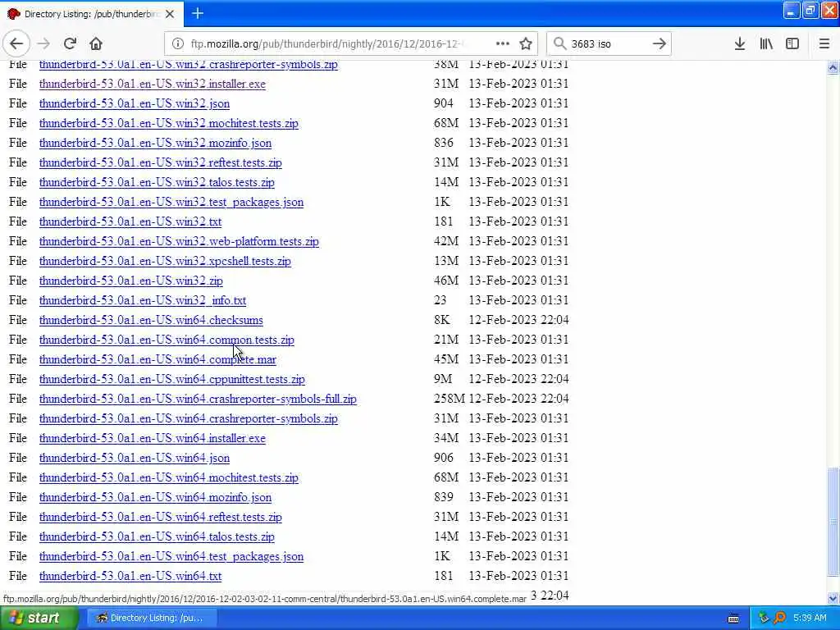Open win32.xpcshell.tests.zip link

click(x=165, y=262)
